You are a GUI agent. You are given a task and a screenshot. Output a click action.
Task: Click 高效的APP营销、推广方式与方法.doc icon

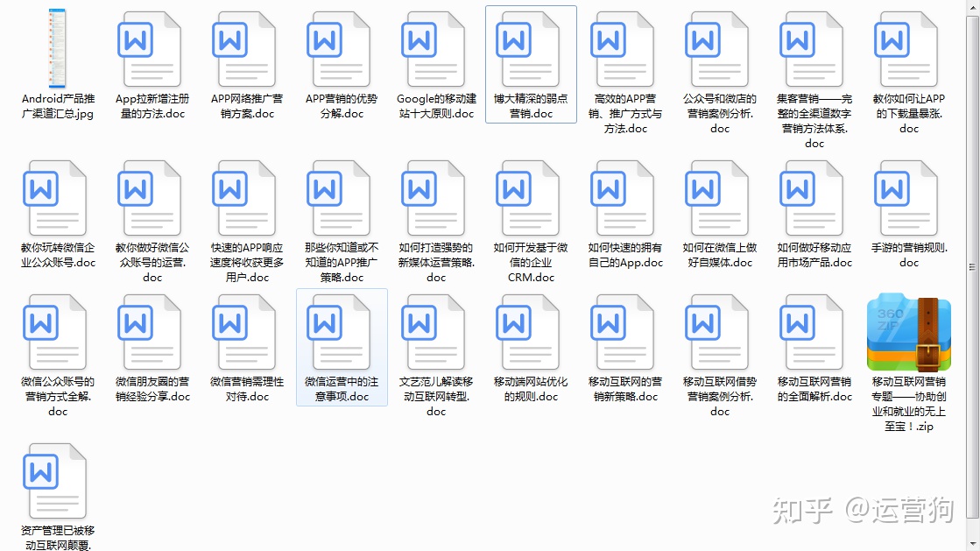(x=622, y=49)
